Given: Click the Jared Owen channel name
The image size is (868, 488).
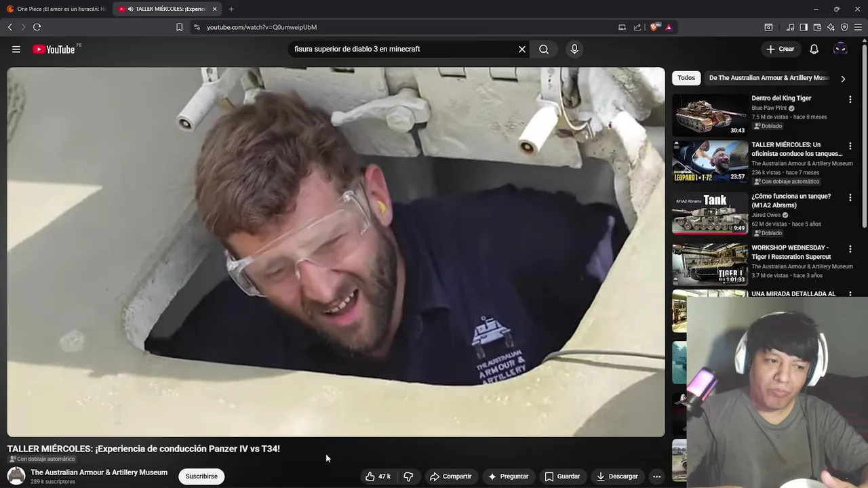Looking at the screenshot, I should (x=766, y=215).
